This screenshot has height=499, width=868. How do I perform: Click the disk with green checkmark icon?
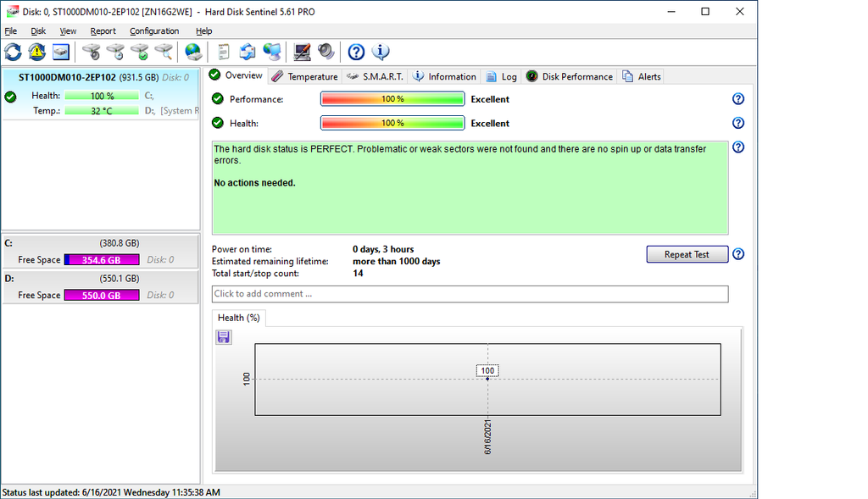pos(140,52)
